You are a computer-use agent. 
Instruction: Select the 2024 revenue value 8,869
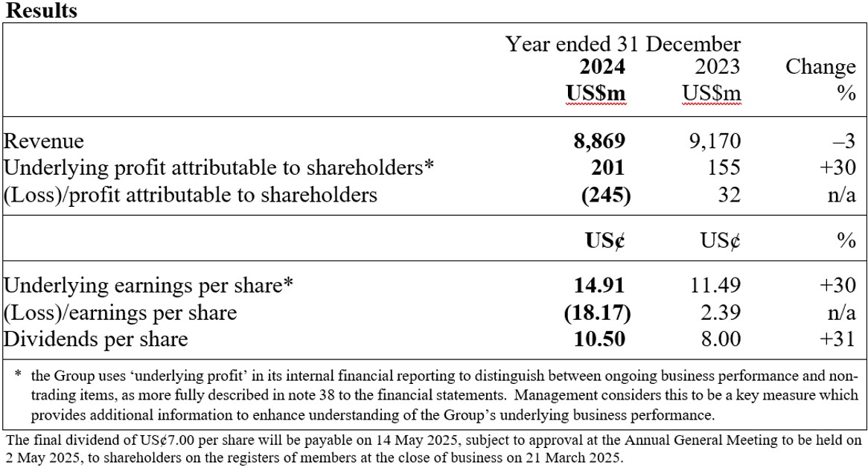point(599,141)
